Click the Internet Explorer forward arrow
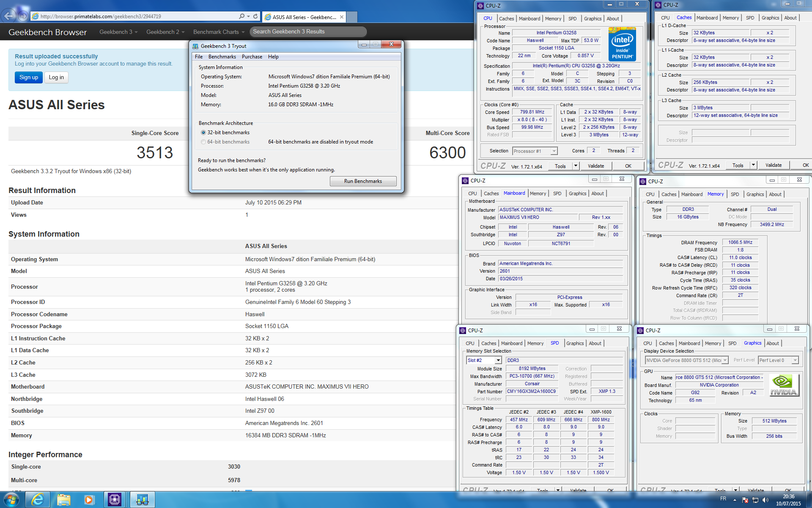812x508 pixels. [x=23, y=16]
